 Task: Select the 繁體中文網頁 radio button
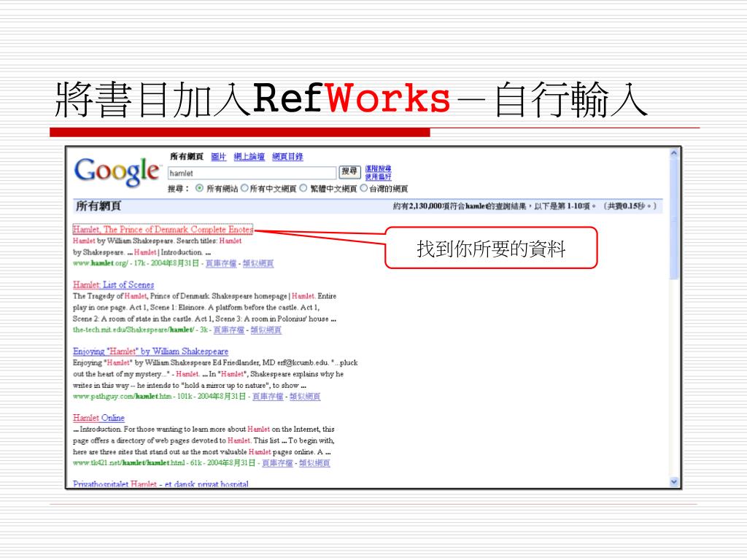pos(303,188)
